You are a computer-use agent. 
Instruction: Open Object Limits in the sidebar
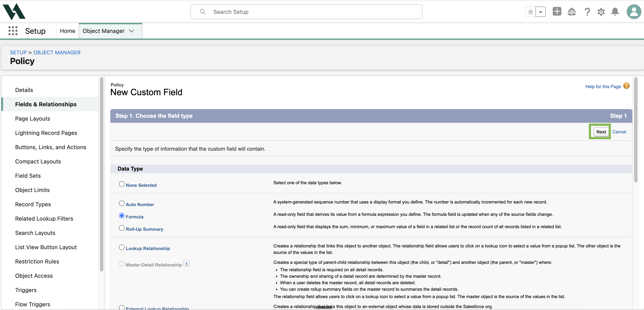[32, 190]
